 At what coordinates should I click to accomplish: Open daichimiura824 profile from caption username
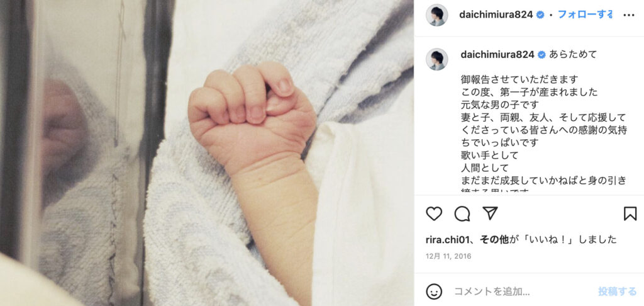tap(497, 55)
